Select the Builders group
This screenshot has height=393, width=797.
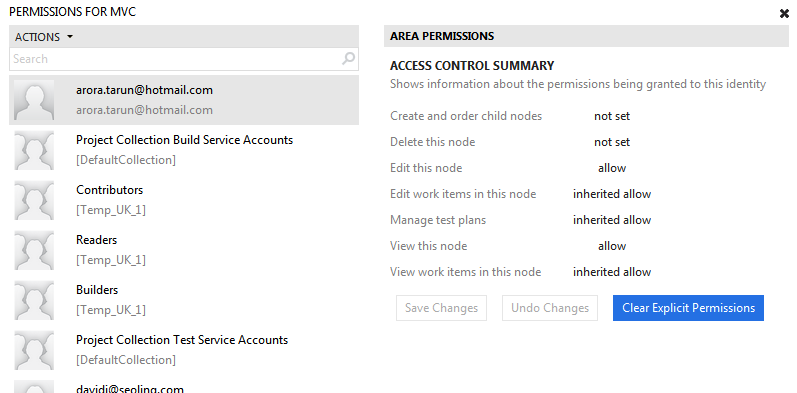184,299
